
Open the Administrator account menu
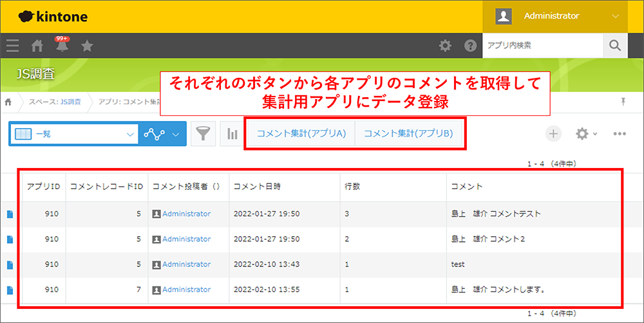[555, 17]
